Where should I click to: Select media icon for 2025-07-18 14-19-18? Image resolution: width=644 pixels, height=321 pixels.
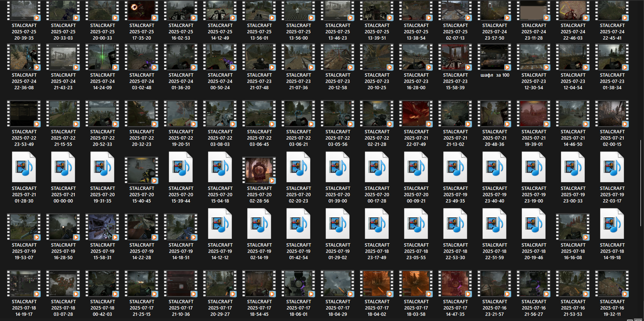[612, 224]
